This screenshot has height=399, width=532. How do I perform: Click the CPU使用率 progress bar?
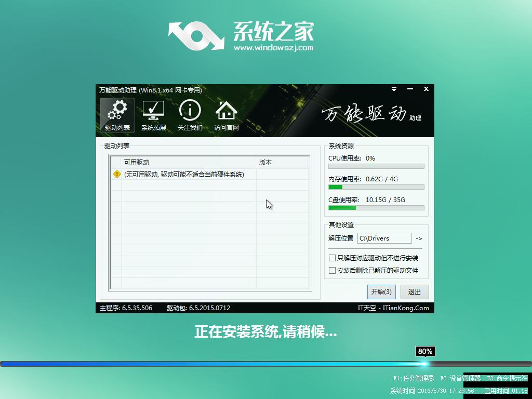376,166
